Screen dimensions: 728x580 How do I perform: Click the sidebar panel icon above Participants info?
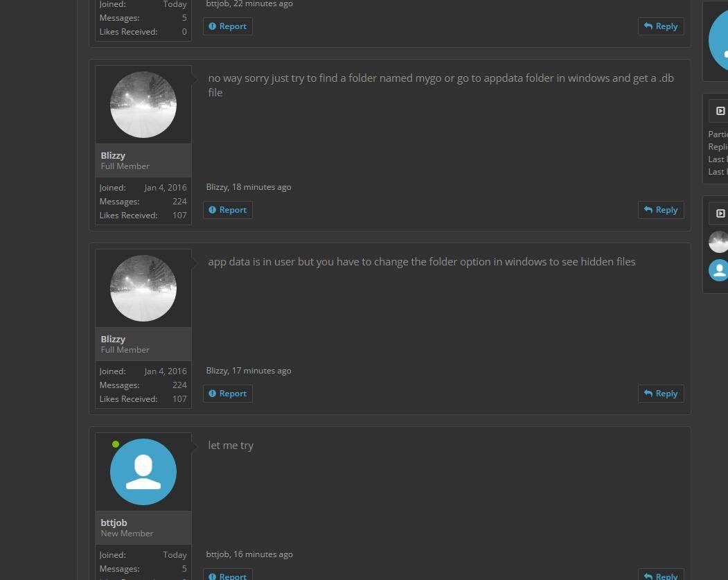pyautogui.click(x=720, y=111)
